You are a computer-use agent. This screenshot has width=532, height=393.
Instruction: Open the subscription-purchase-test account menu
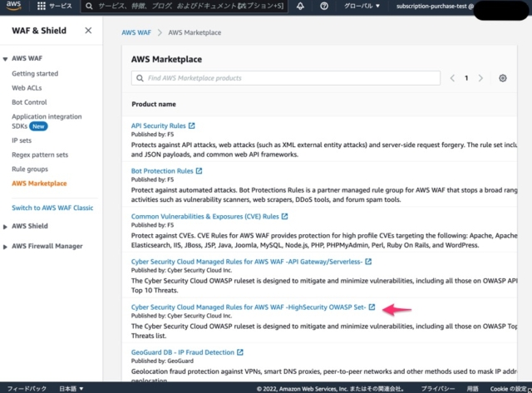pyautogui.click(x=436, y=6)
